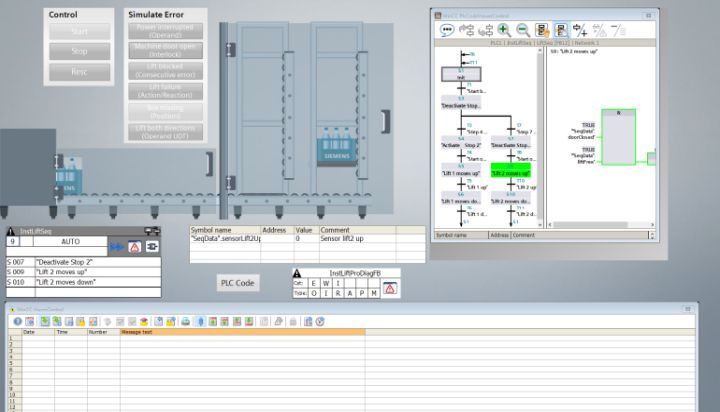
Task: Click the "Sensor lift2 up" comment cell
Action: point(357,238)
